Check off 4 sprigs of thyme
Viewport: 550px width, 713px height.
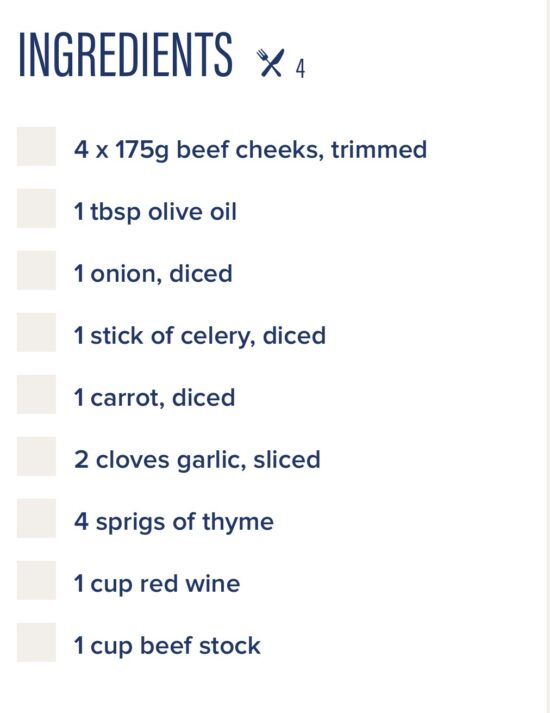[36, 518]
